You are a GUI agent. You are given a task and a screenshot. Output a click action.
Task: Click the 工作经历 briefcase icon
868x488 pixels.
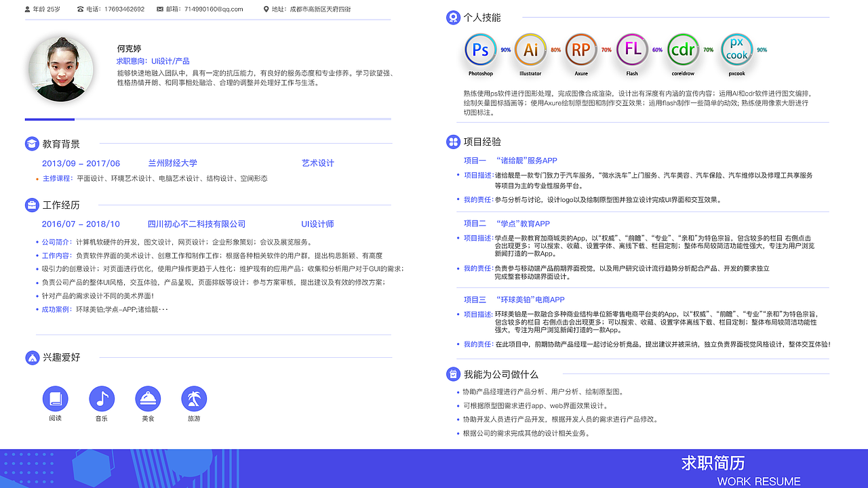32,205
